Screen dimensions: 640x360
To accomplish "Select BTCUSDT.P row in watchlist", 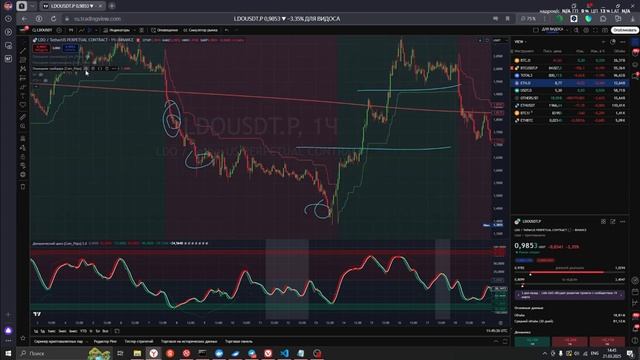I will tap(569, 68).
